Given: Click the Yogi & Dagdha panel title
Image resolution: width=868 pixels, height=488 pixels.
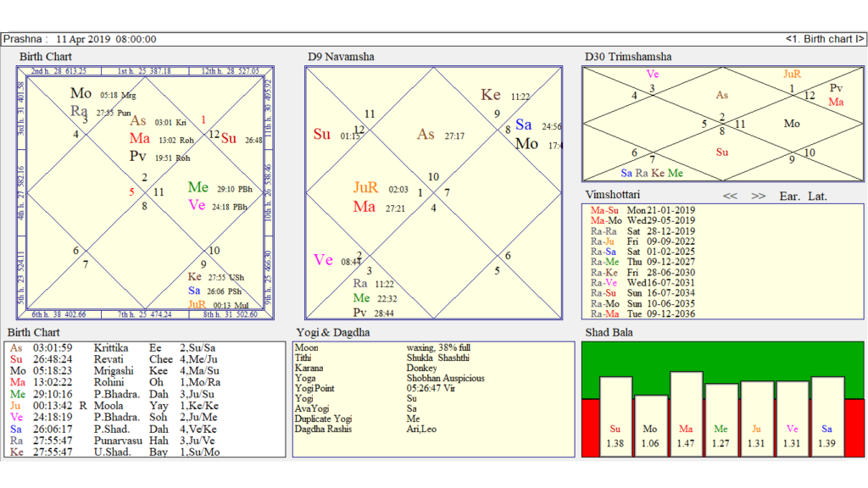Looking at the screenshot, I should click(332, 332).
